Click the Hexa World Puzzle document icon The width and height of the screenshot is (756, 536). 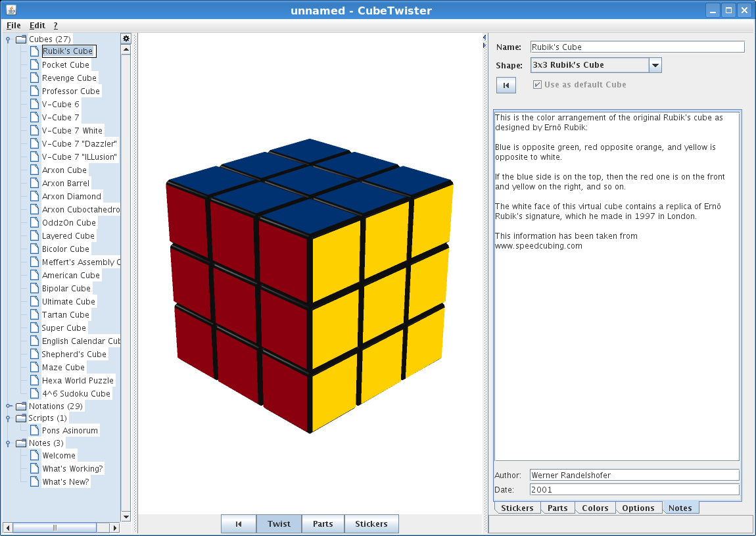tap(34, 380)
